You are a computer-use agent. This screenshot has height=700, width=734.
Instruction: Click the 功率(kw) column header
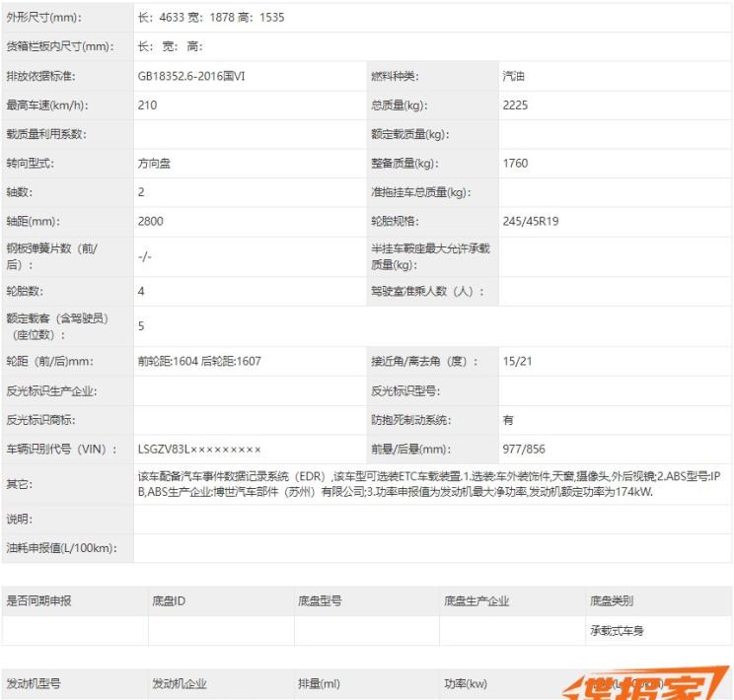tap(466, 683)
